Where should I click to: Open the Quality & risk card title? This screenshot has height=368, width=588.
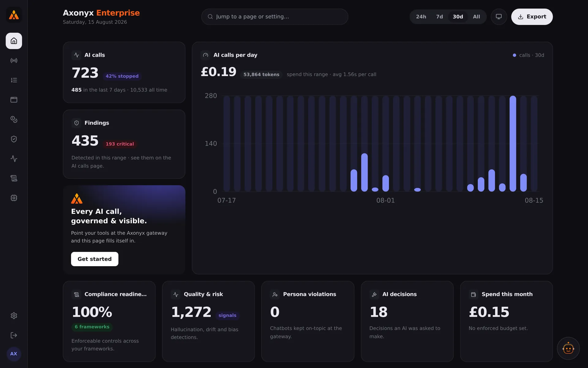coord(203,294)
